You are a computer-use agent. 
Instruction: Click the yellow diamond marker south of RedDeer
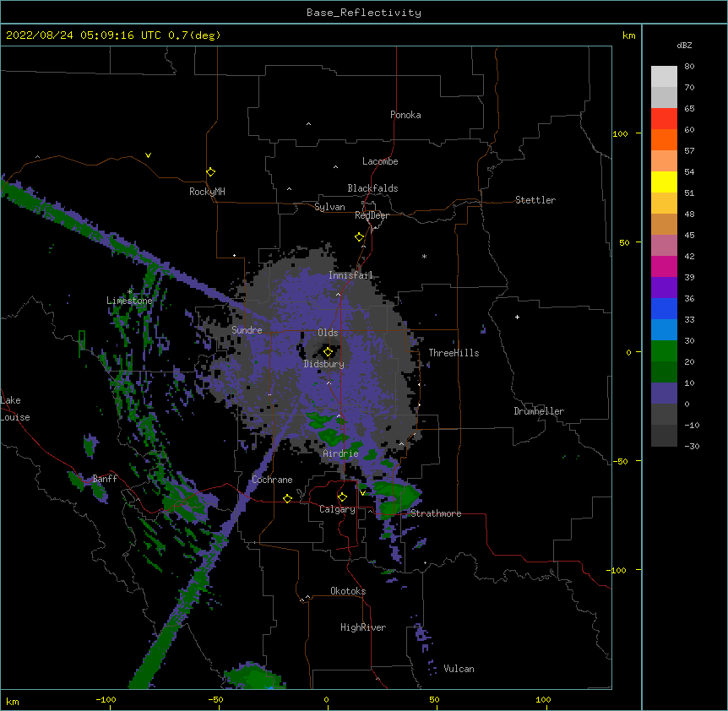[359, 237]
